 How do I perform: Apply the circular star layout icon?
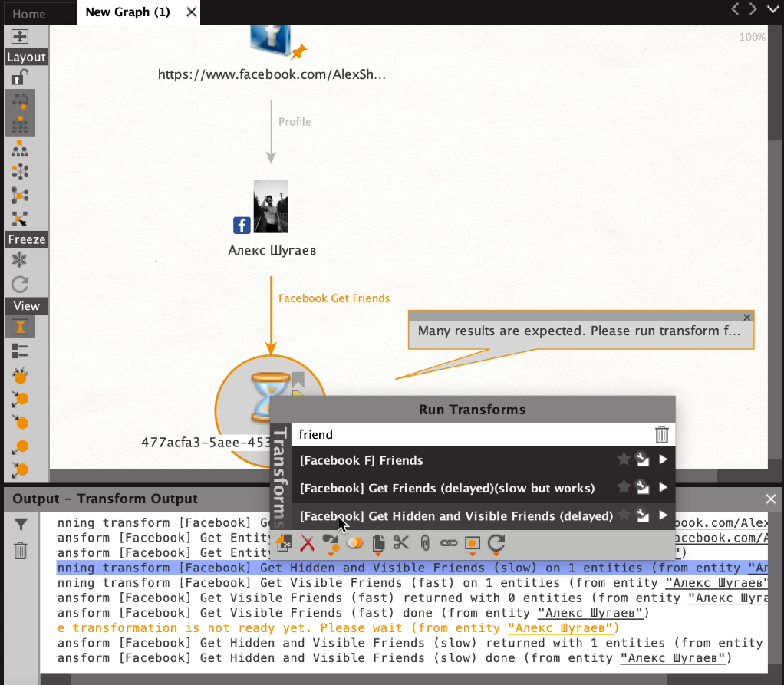pos(20,172)
